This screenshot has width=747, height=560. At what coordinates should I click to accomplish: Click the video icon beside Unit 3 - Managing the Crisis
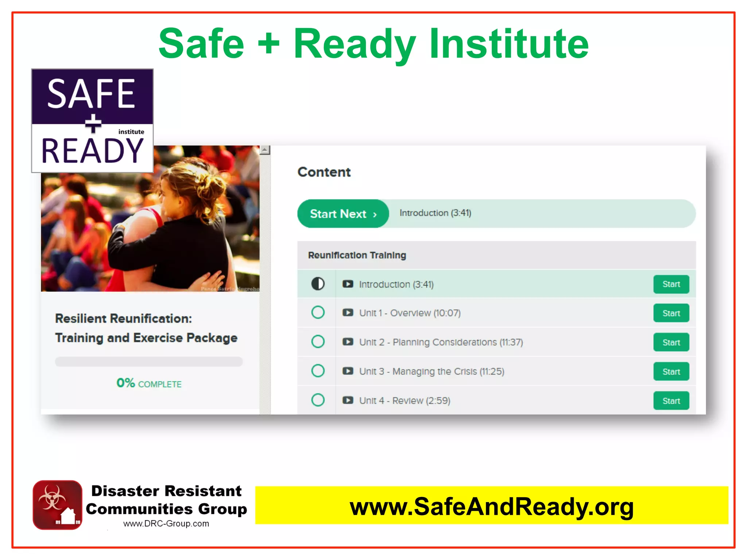(x=348, y=371)
